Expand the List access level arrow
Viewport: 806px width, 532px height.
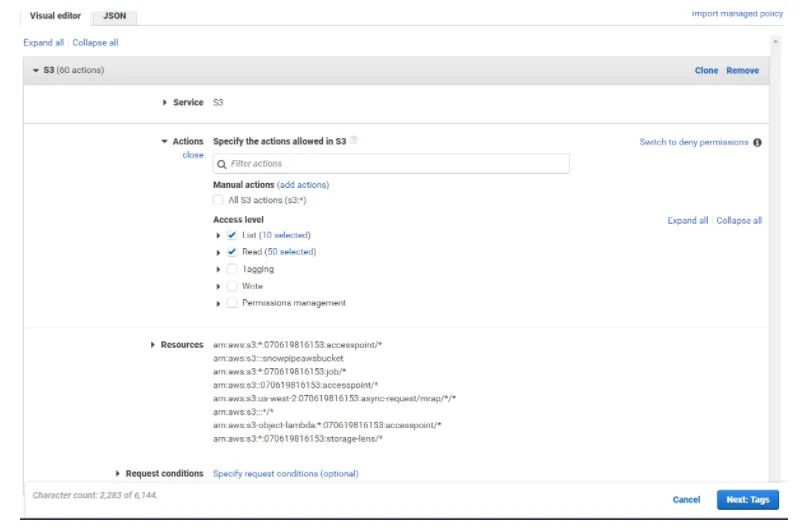point(218,235)
